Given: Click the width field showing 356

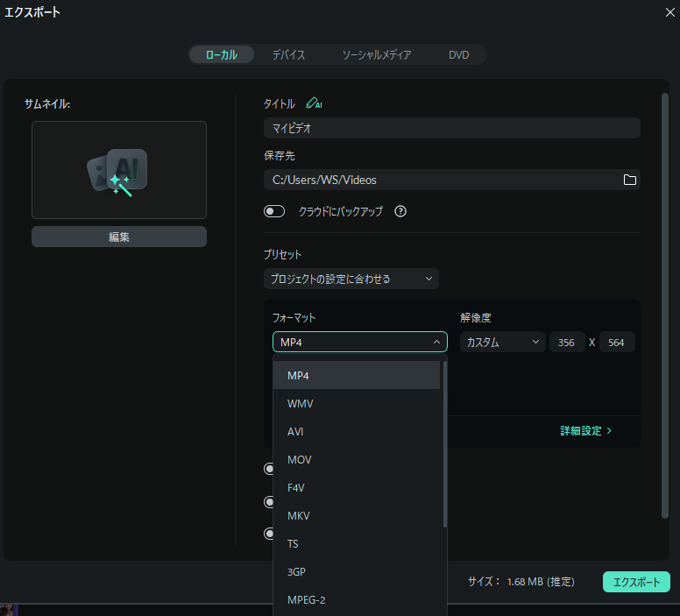Looking at the screenshot, I should pyautogui.click(x=567, y=342).
